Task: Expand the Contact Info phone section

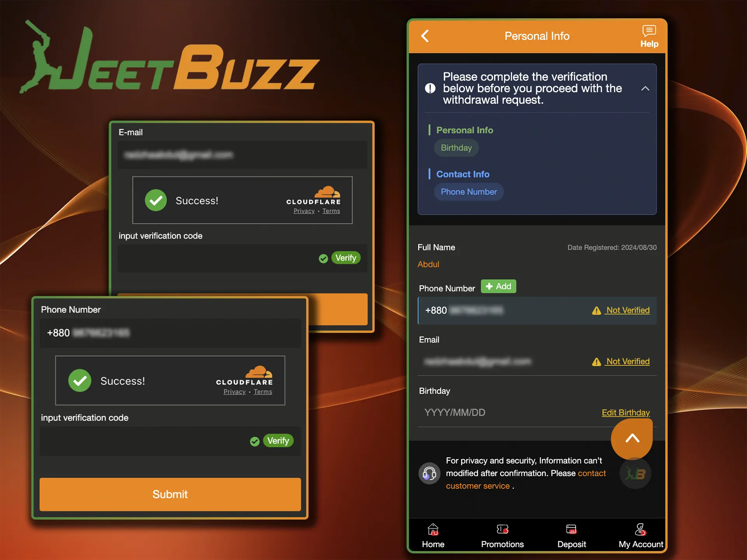Action: [x=468, y=191]
